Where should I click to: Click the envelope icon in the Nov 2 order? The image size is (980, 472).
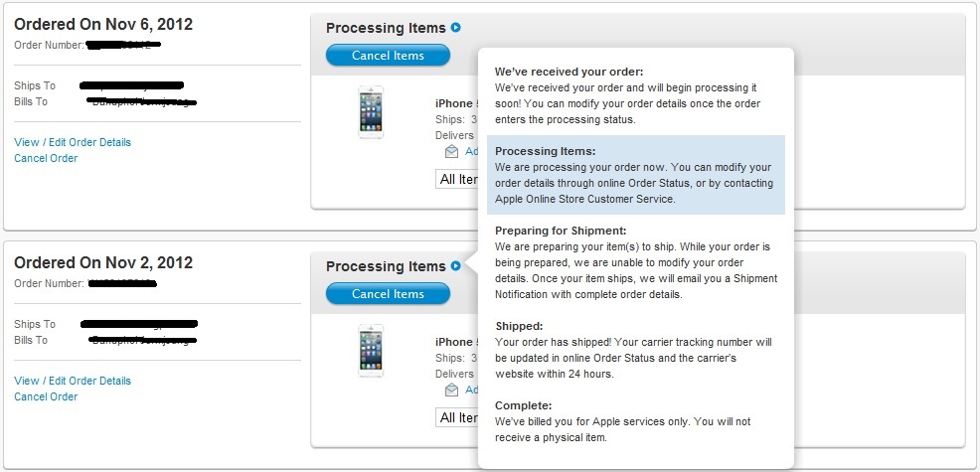pos(452,391)
